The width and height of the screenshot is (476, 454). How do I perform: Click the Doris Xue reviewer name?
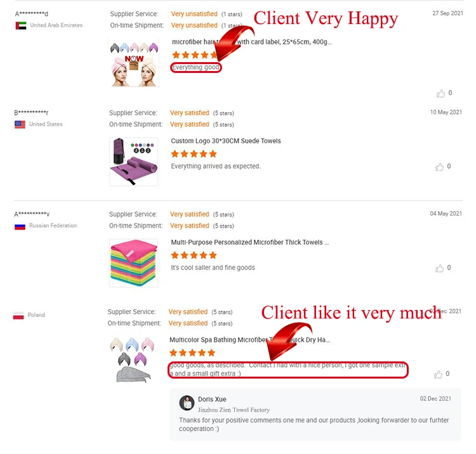click(x=212, y=399)
